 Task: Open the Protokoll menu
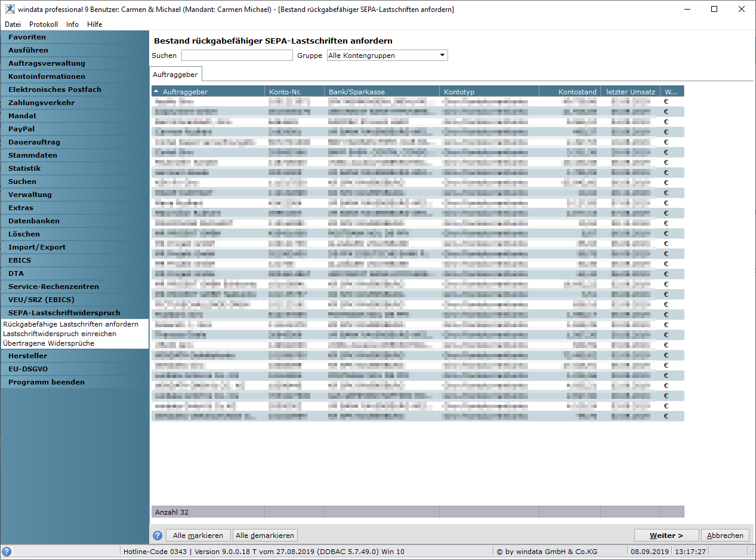[44, 24]
